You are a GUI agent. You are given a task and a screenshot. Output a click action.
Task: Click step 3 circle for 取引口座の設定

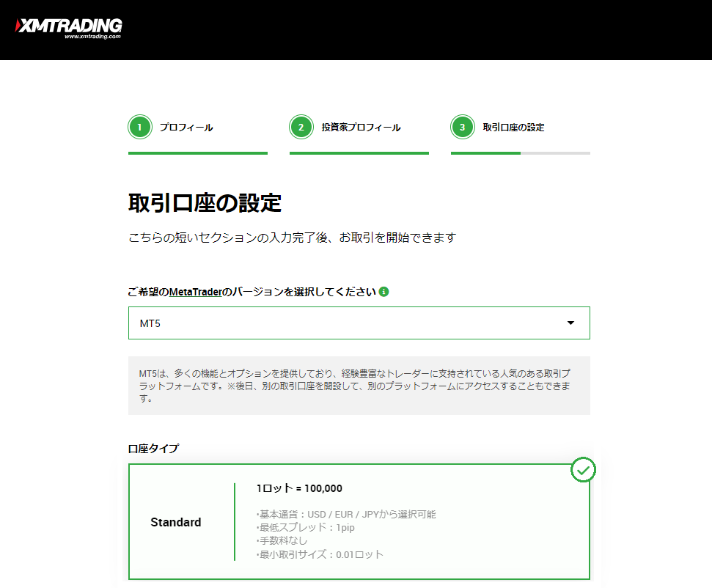[462, 127]
